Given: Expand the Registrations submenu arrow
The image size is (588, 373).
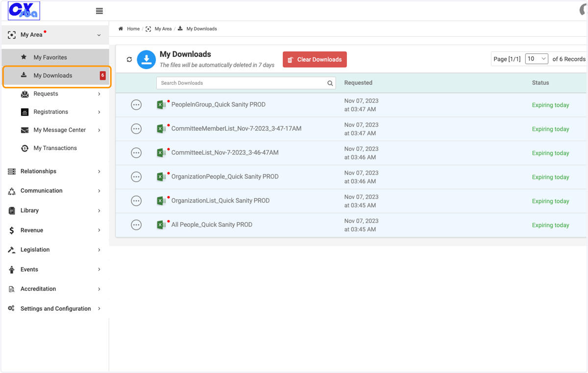Looking at the screenshot, I should click(x=99, y=112).
